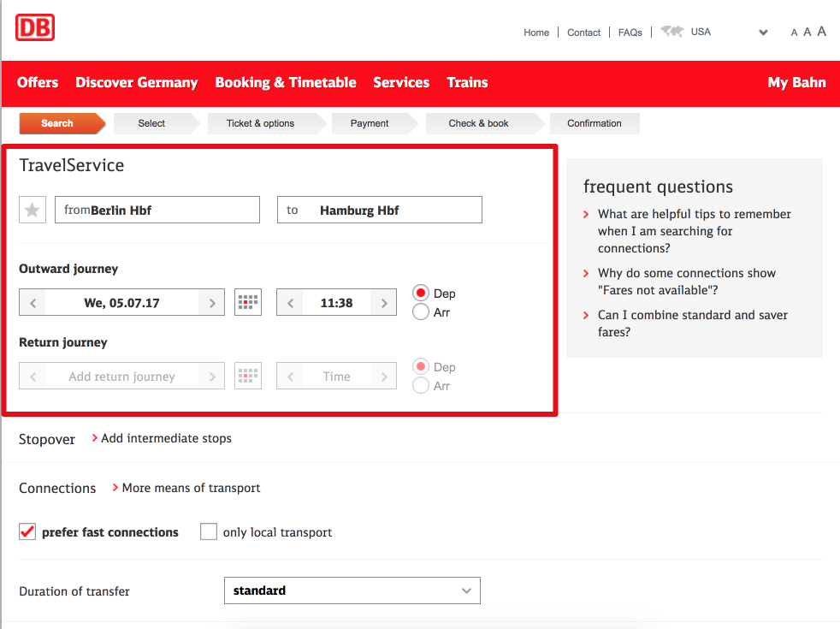Viewport: 840px width, 629px height.
Task: Click the DB logo
Action: click(x=35, y=28)
